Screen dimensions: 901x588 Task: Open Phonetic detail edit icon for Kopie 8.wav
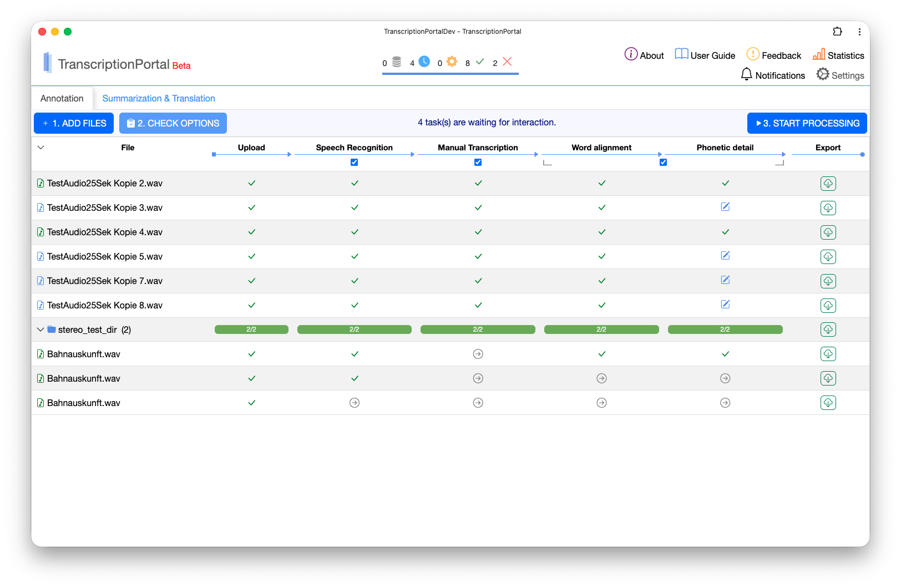coord(725,305)
